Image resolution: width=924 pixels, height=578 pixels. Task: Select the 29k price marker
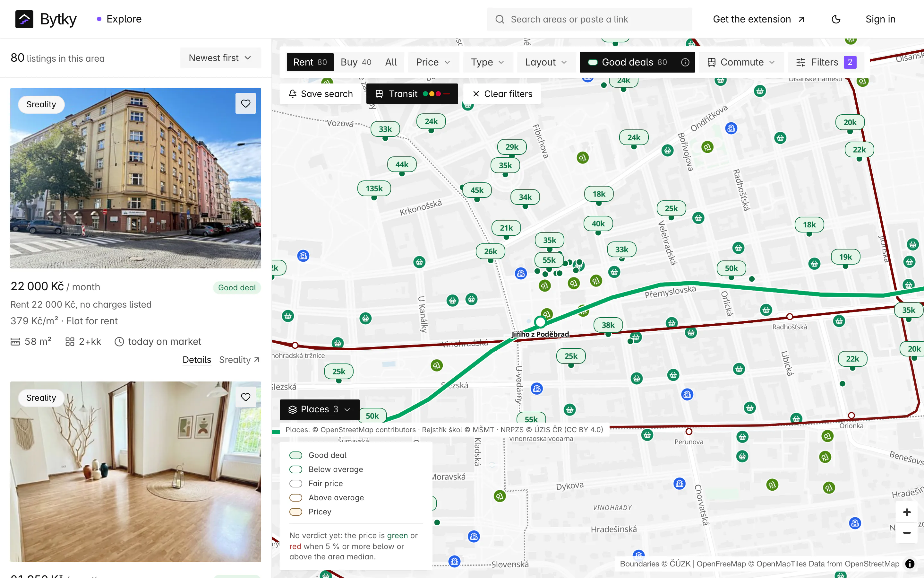tap(512, 147)
